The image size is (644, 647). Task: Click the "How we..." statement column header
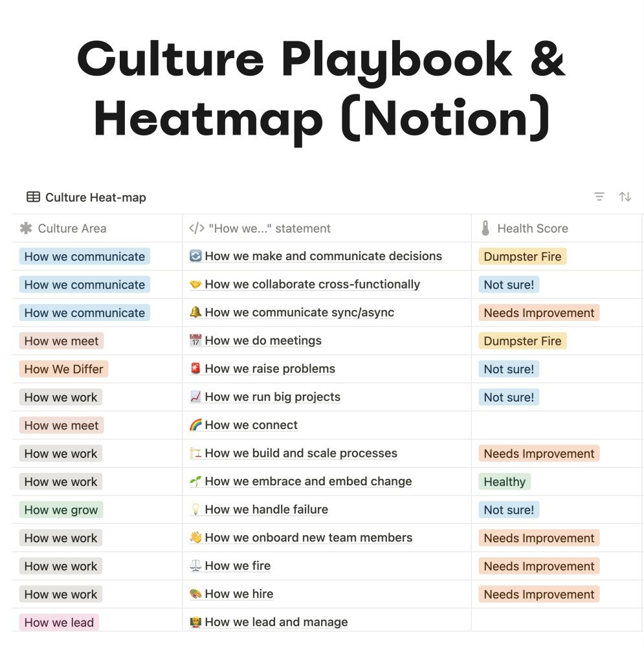[x=327, y=228]
